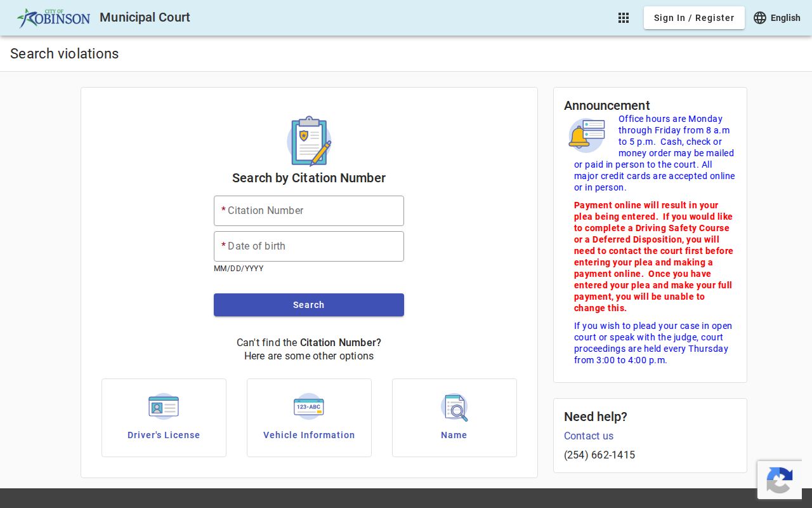Click the City of Robinson logo
This screenshot has height=508, width=812.
(x=54, y=18)
